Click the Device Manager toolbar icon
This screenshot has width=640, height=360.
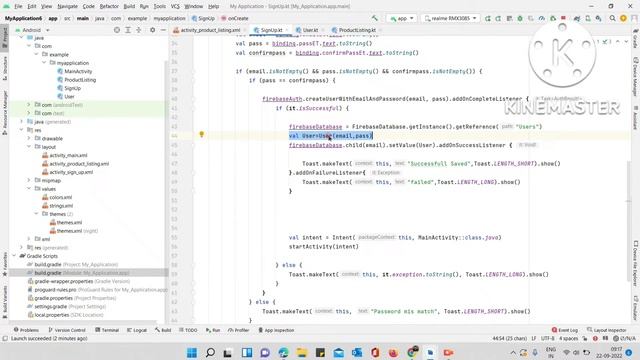tap(588, 18)
